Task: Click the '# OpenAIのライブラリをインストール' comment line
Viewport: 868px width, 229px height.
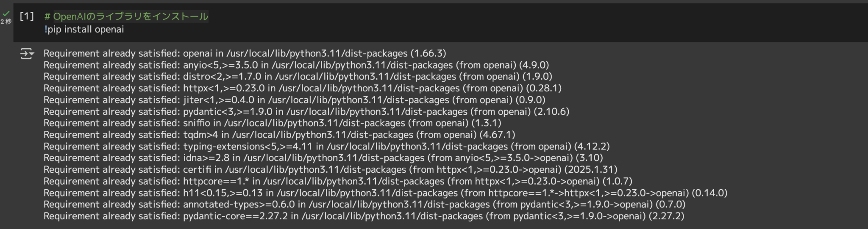Action: tap(126, 17)
